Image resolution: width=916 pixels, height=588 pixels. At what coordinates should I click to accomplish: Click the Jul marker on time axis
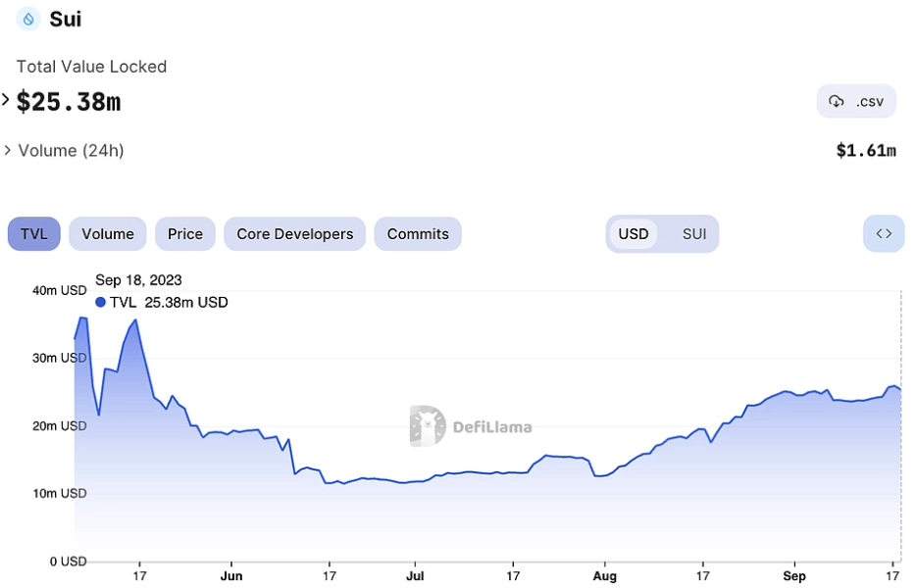tap(415, 575)
